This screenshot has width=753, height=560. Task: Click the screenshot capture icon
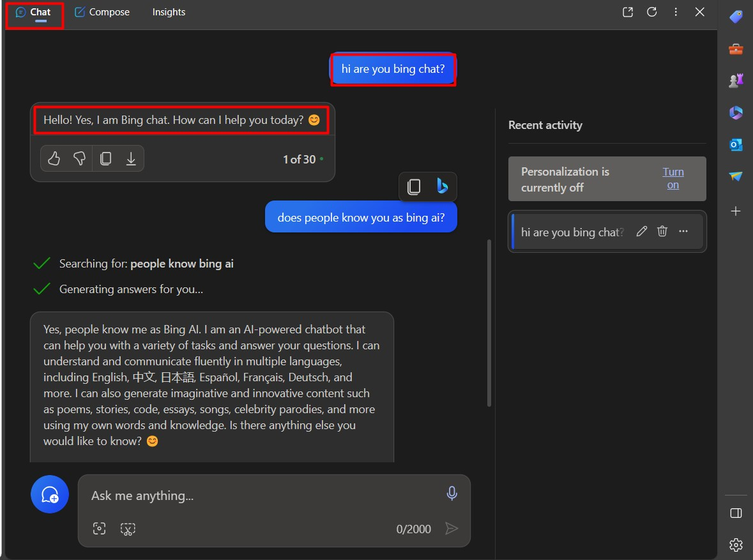128,529
